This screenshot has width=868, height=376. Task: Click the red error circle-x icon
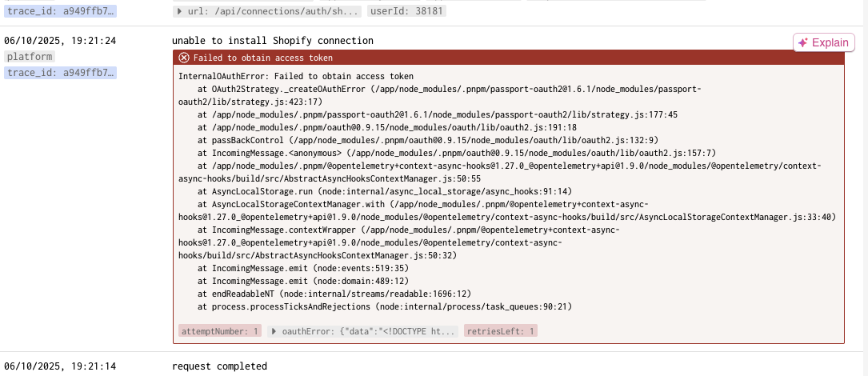pos(184,58)
